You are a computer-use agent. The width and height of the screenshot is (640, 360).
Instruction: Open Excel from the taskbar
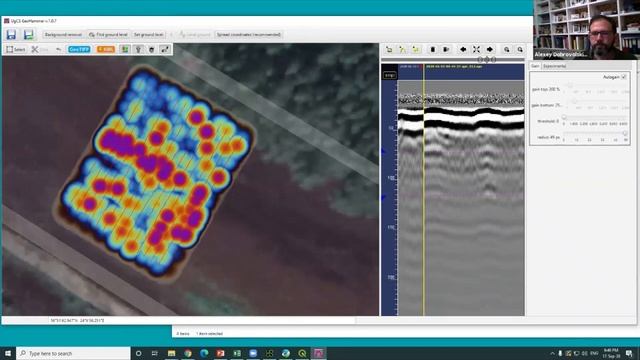[237, 353]
